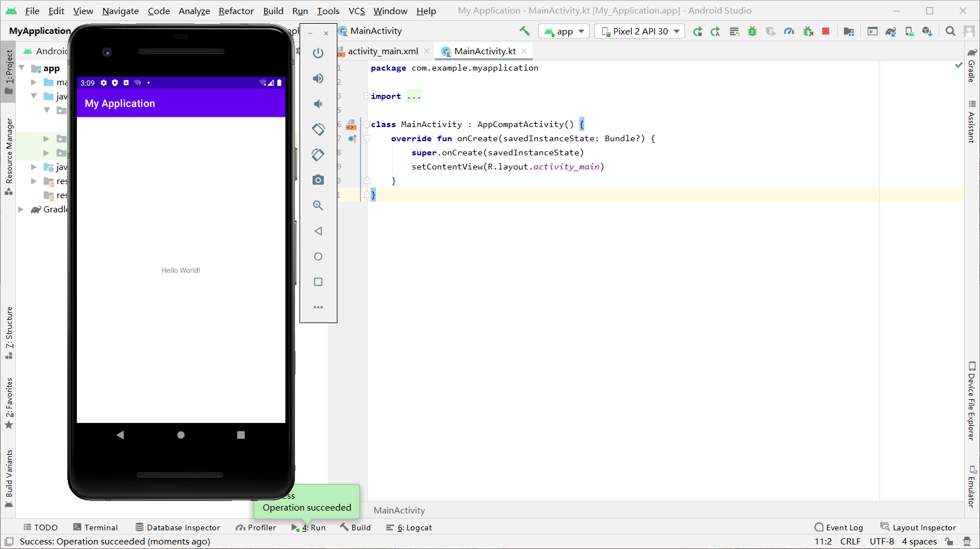Open the app run configuration dropdown

point(565,31)
